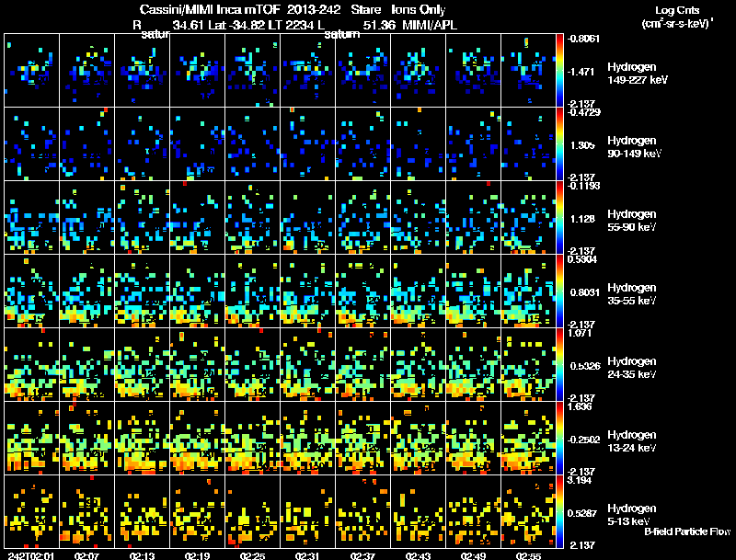Click the 1.128 colorbar value
This screenshot has width=736, height=560.
[582, 219]
